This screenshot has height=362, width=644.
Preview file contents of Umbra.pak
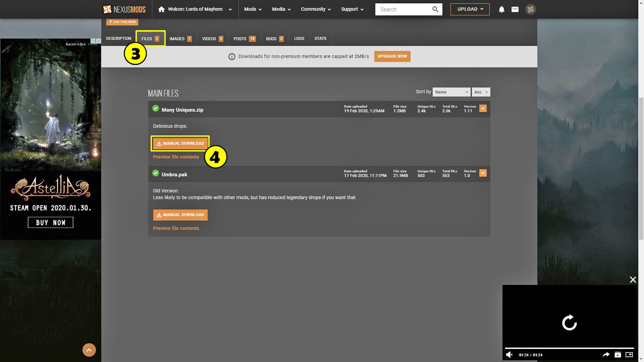coord(176,228)
